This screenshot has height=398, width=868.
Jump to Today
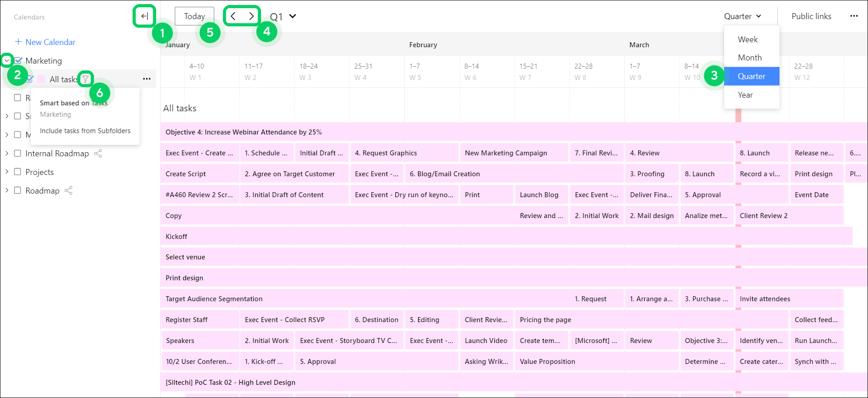pyautogui.click(x=194, y=16)
